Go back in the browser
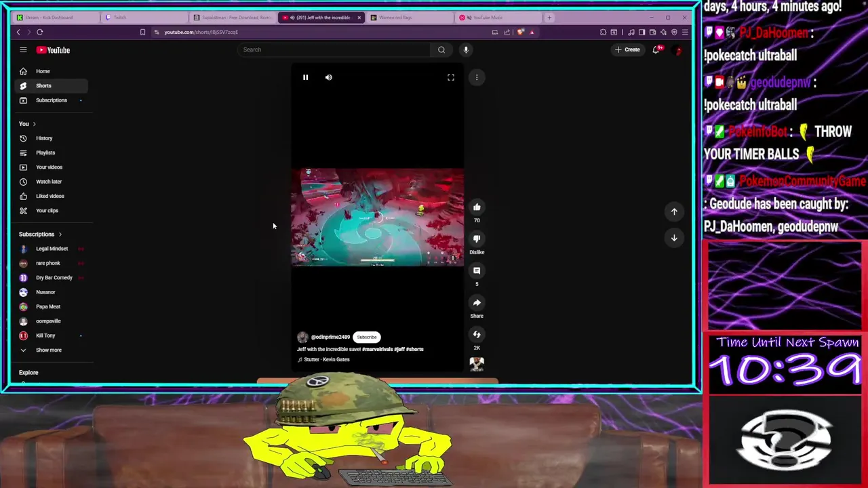The height and width of the screenshot is (488, 868). 18,32
